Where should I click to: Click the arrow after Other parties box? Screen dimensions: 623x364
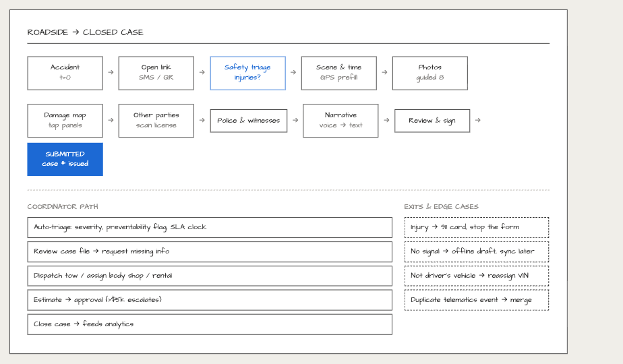click(x=202, y=120)
